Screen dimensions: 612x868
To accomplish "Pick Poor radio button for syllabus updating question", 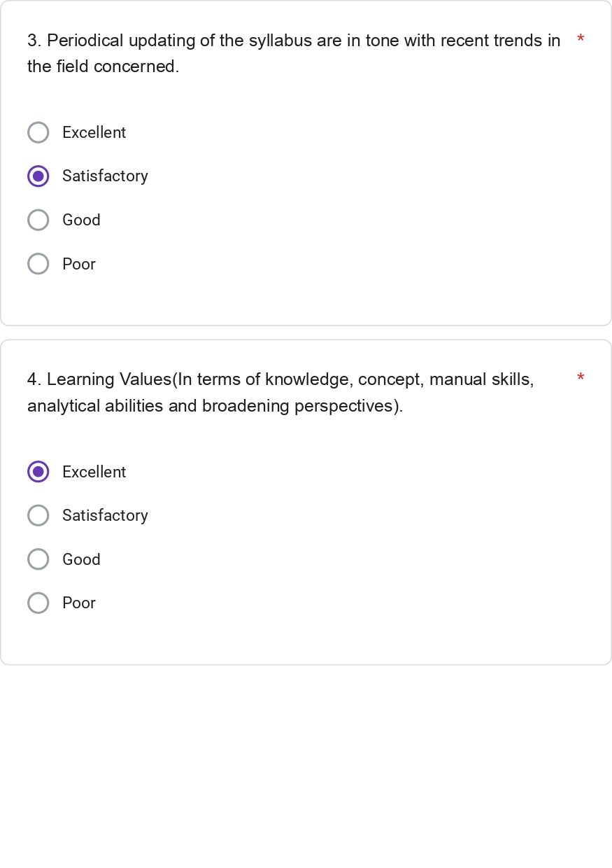I will pyautogui.click(x=38, y=264).
